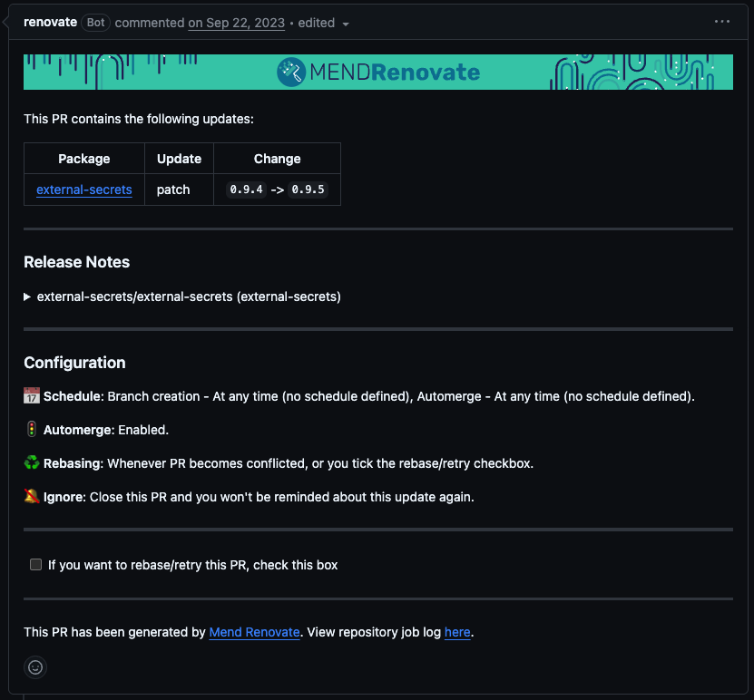Viewport: 754px width, 700px height.
Task: Click the 'Schedule:' bold label
Action: (x=73, y=396)
